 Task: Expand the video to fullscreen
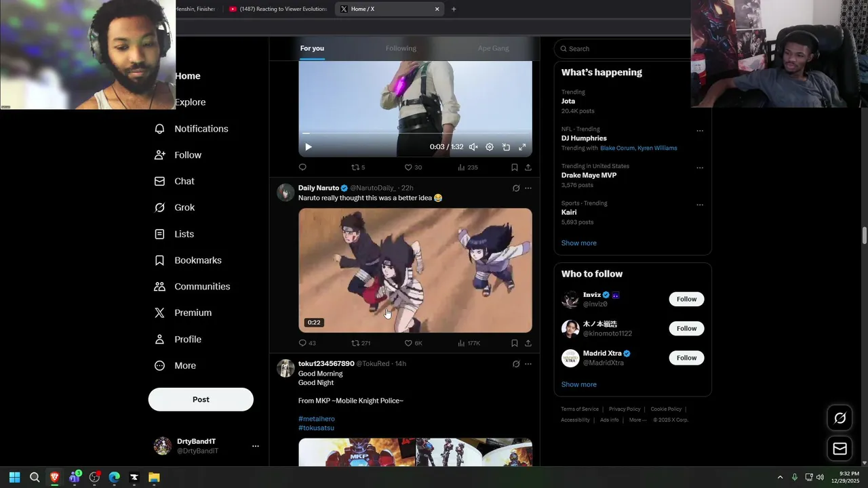(522, 147)
